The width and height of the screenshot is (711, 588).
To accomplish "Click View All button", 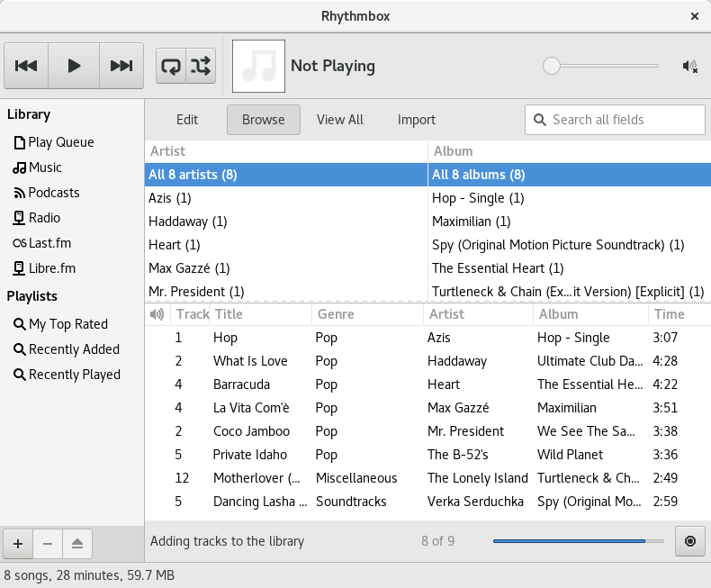I will [340, 120].
